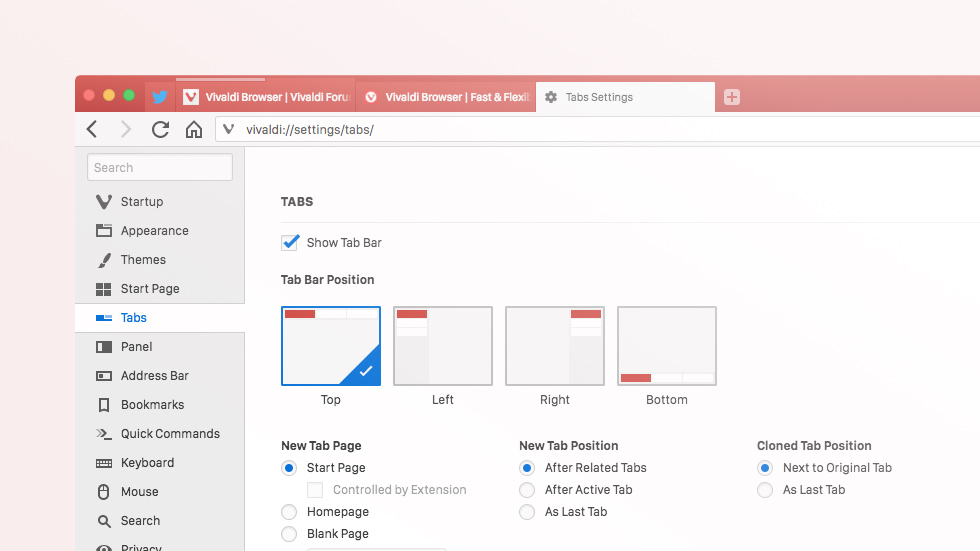Switch to the Tabs Settings tab
Viewport: 980px width, 551px height.
coord(626,97)
